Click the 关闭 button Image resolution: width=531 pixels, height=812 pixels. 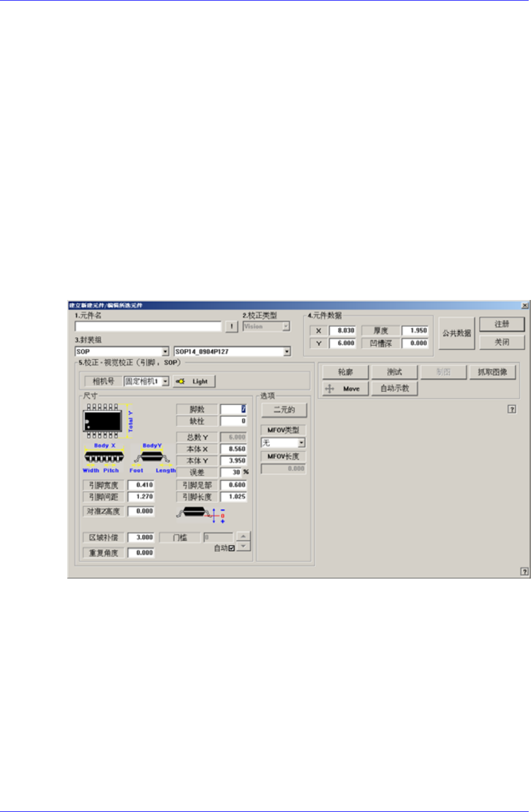502,342
